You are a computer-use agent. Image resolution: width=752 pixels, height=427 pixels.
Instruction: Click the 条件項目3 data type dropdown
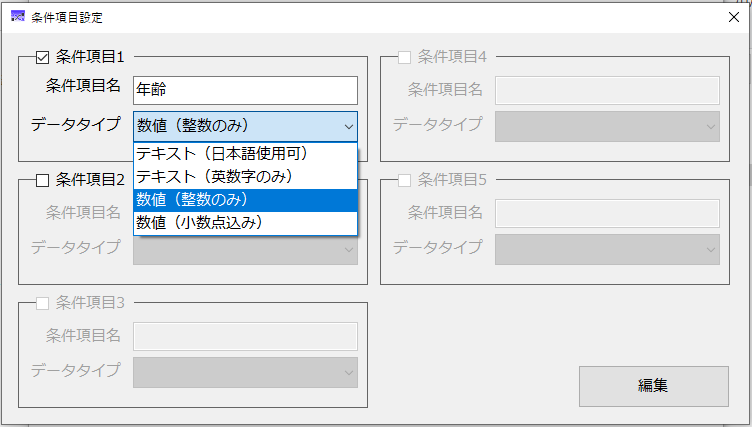point(245,372)
